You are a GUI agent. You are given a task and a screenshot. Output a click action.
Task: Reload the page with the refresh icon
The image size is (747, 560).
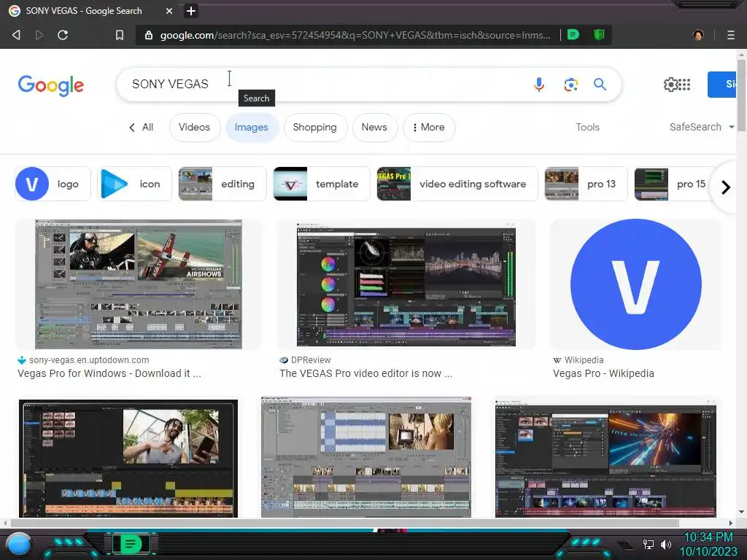pos(63,35)
